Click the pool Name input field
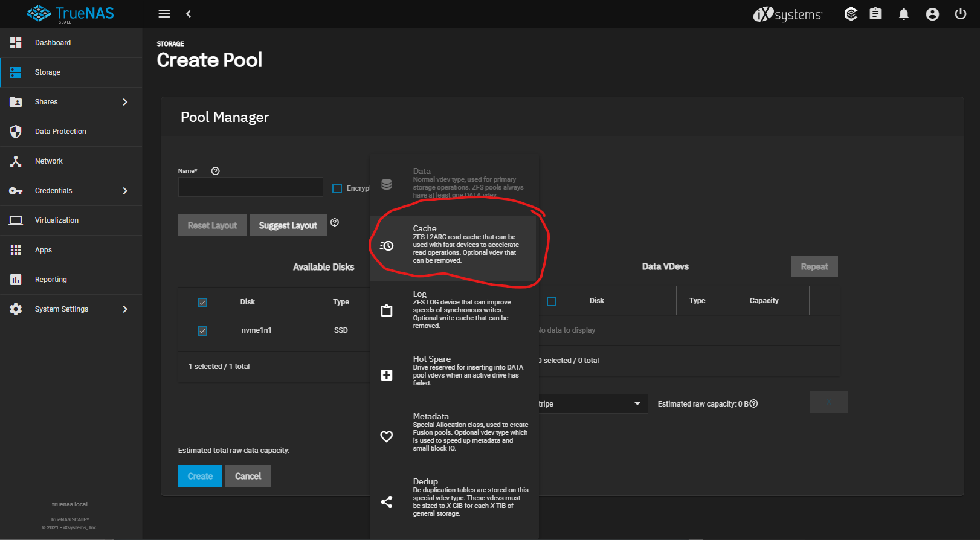Screen dimensions: 980x540 (x=250, y=187)
